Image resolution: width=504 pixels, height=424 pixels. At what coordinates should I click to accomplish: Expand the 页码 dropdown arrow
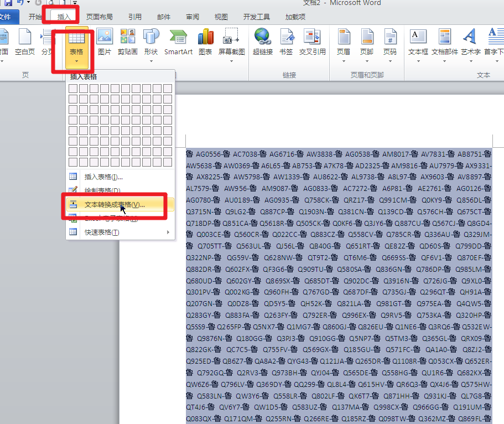point(390,61)
